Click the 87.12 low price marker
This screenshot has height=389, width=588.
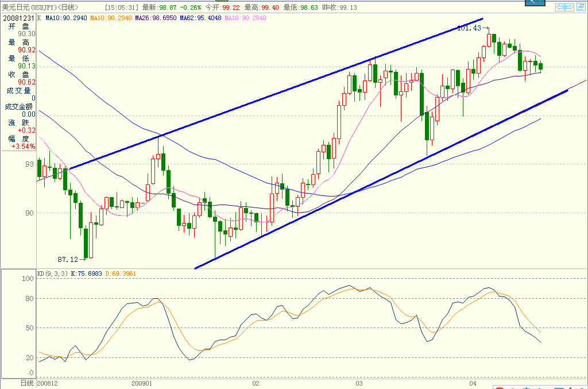(x=68, y=259)
